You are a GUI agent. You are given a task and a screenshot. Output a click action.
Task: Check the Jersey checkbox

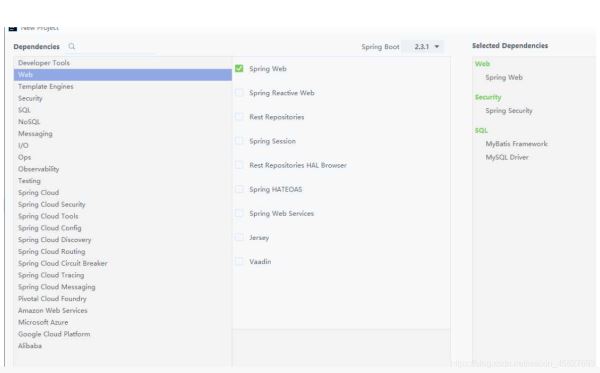tap(239, 237)
